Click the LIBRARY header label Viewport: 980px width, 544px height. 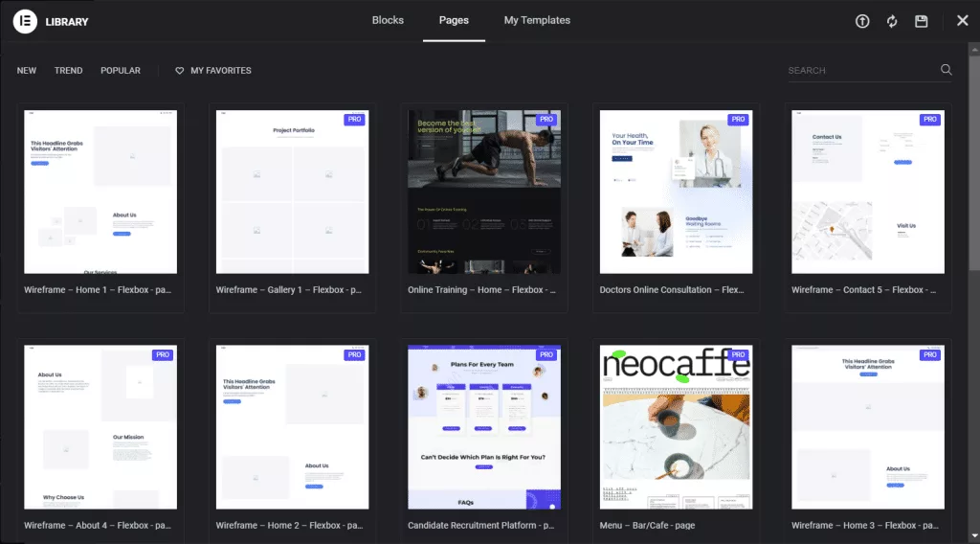click(x=67, y=22)
